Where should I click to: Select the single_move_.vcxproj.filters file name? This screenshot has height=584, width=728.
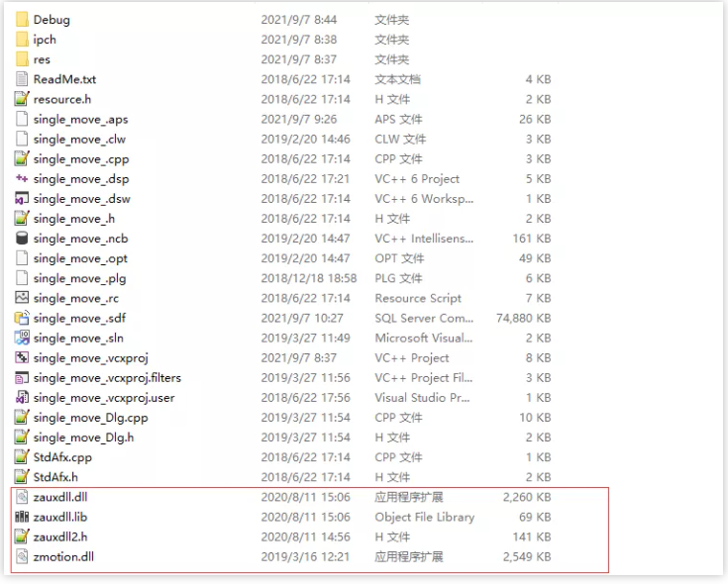pos(107,378)
